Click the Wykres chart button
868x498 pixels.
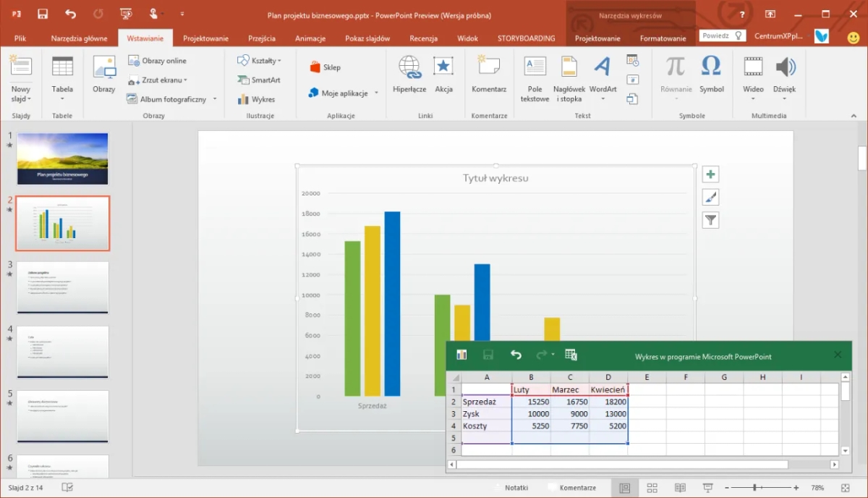coord(257,99)
